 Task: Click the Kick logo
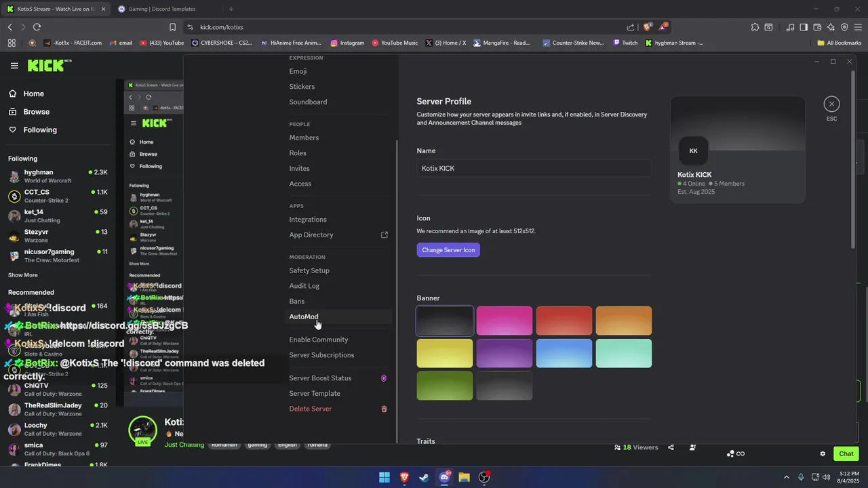pyautogui.click(x=49, y=66)
